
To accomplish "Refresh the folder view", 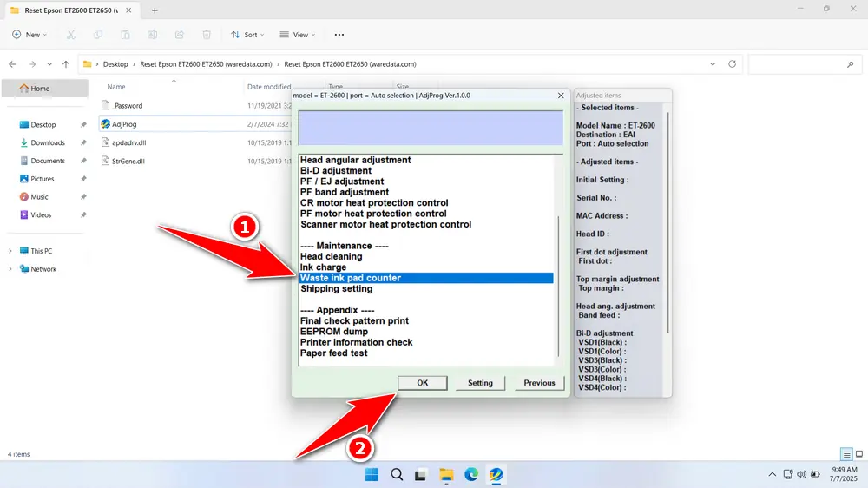I will (x=732, y=63).
